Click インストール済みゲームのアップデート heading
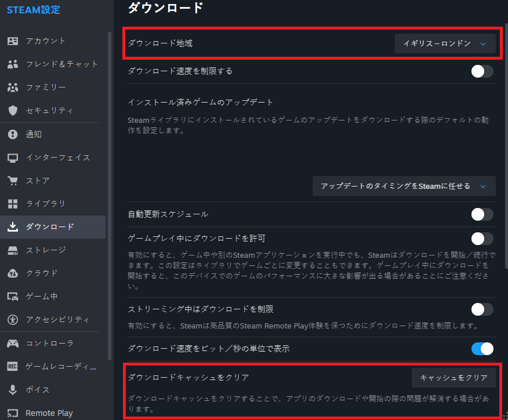The width and height of the screenshot is (508, 420). tap(200, 103)
